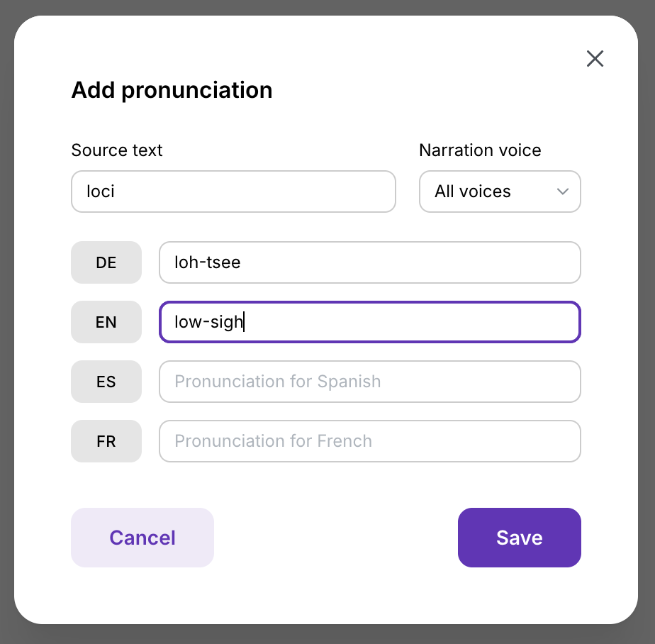Click the Add pronunciation heading
The width and height of the screenshot is (655, 644).
pos(172,90)
